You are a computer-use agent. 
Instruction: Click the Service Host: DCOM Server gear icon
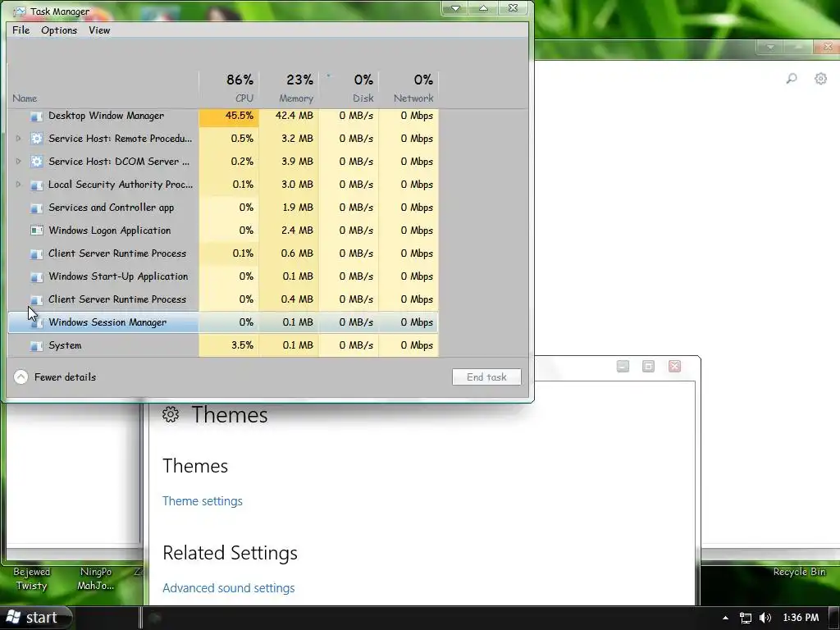(x=36, y=162)
